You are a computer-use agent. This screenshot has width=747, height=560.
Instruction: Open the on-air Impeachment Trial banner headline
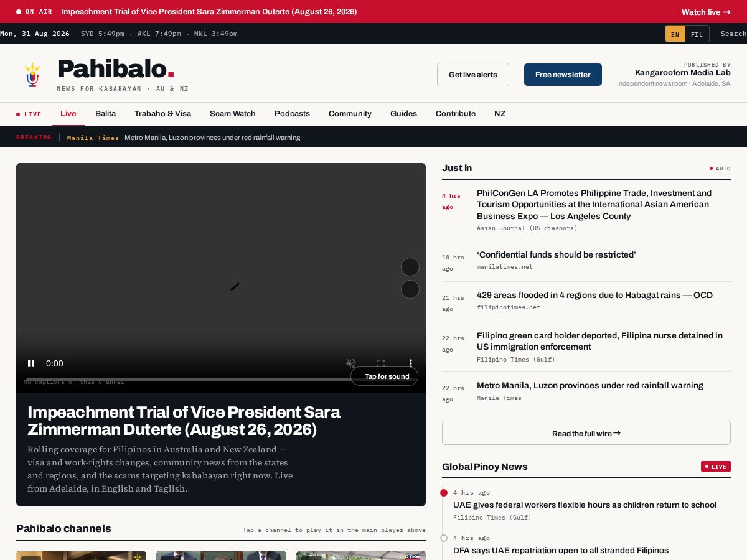pos(209,12)
